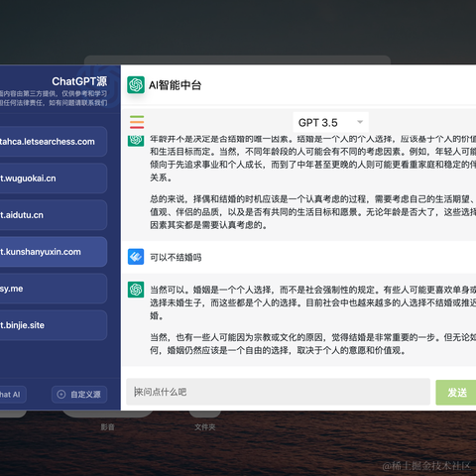Image resolution: width=476 pixels, height=476 pixels.
Task: Select the t.wuguokai.cn source
Action: 54,178
